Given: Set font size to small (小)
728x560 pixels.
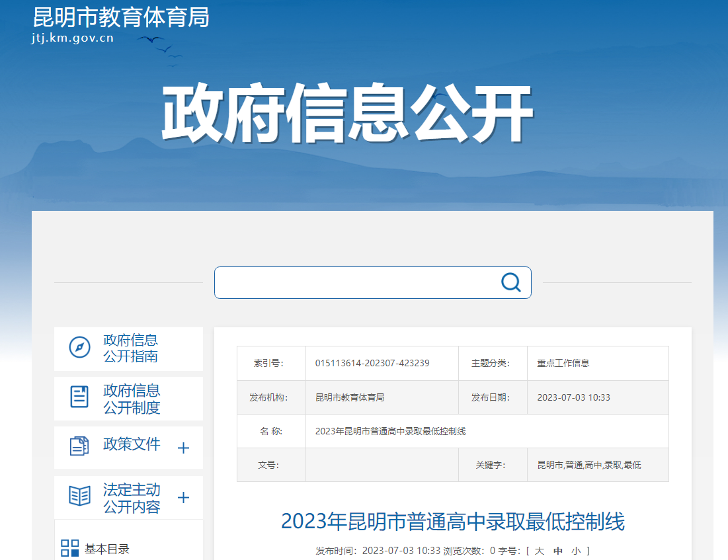Looking at the screenshot, I should [576, 551].
